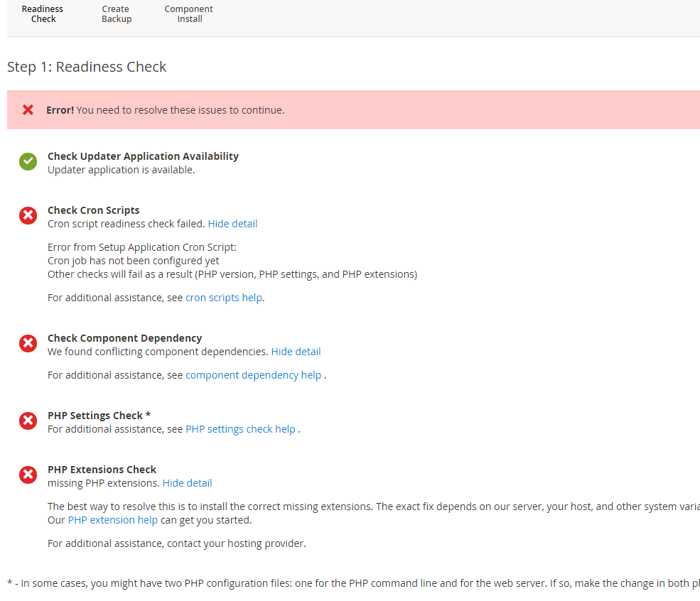Image resolution: width=700 pixels, height=601 pixels.
Task: Open the component dependency help link
Action: (253, 375)
